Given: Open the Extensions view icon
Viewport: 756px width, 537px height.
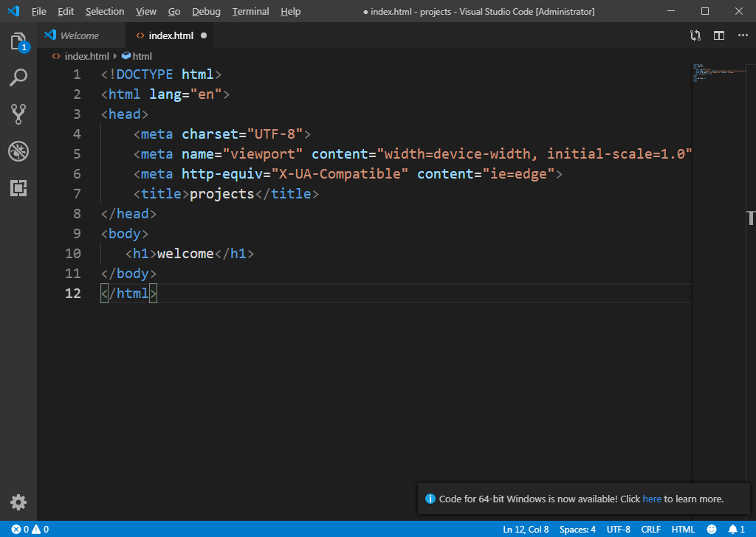Looking at the screenshot, I should pos(18,188).
